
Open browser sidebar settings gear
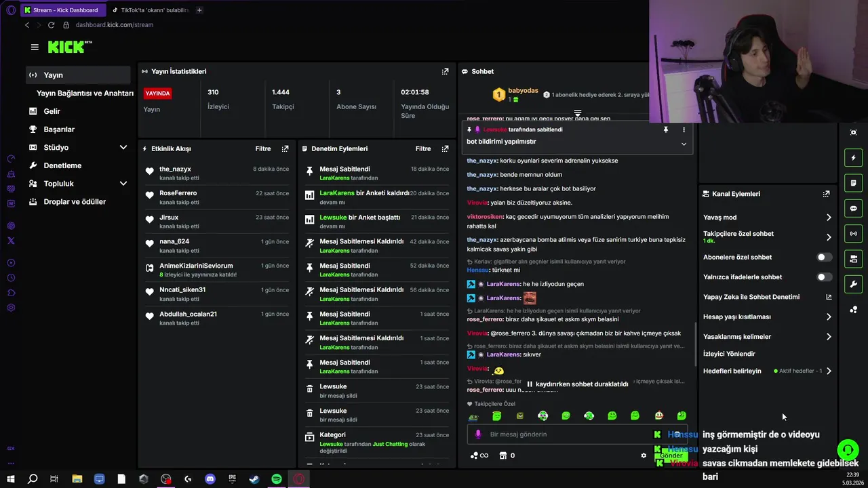(11, 308)
